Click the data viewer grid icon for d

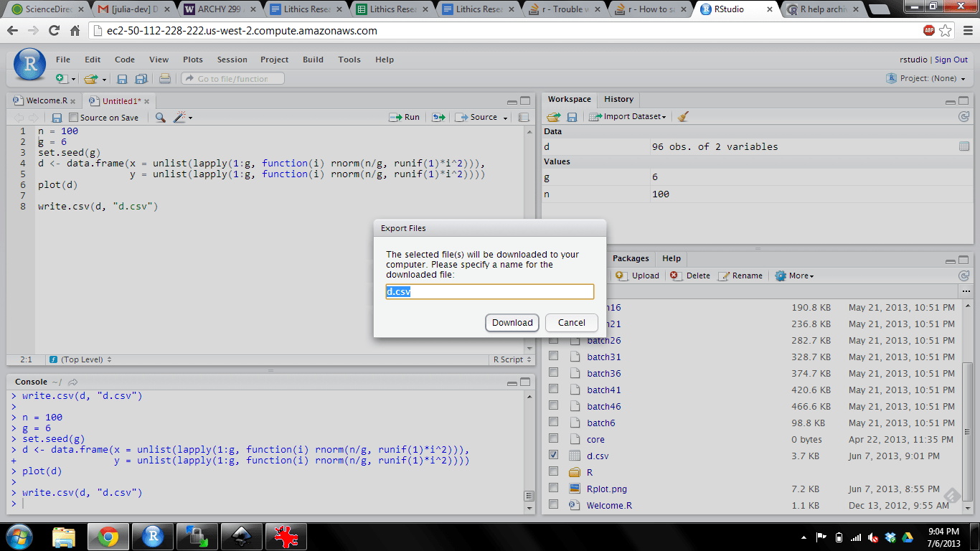coord(964,146)
